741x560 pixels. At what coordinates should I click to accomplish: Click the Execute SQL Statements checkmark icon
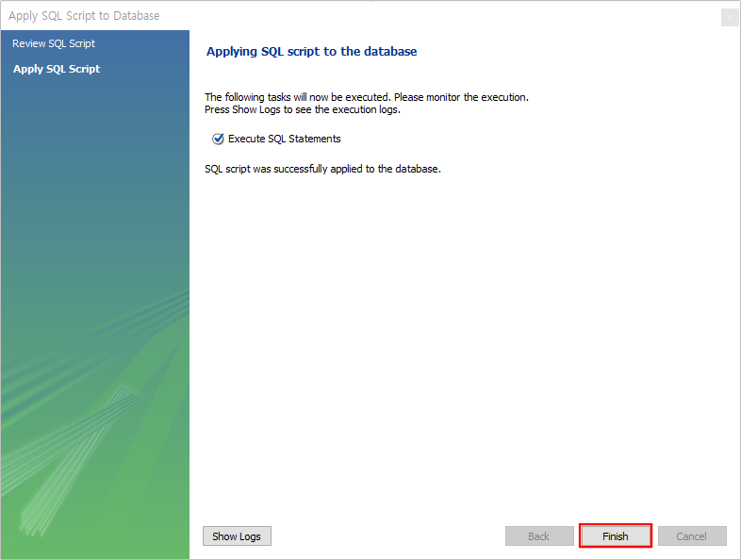point(218,139)
